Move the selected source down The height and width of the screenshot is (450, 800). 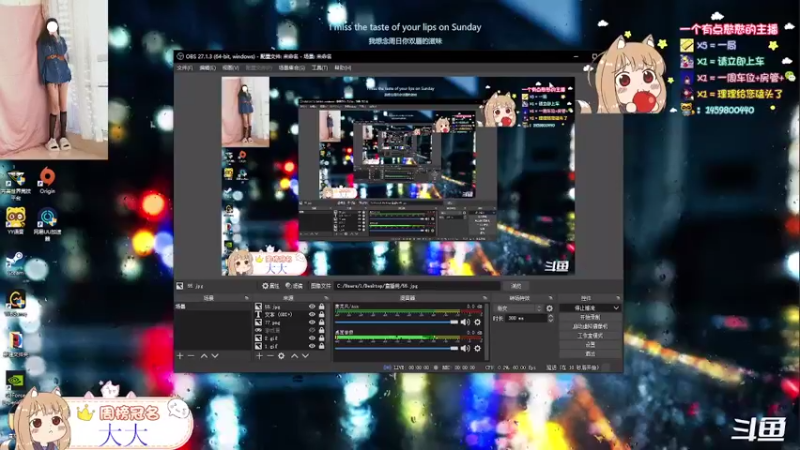click(x=305, y=356)
